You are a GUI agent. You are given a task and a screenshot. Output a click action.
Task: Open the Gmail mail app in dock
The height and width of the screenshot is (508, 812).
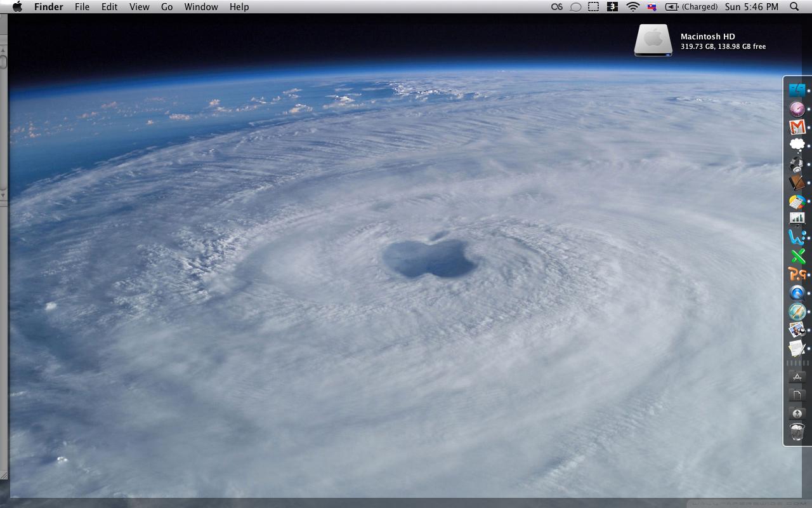797,127
